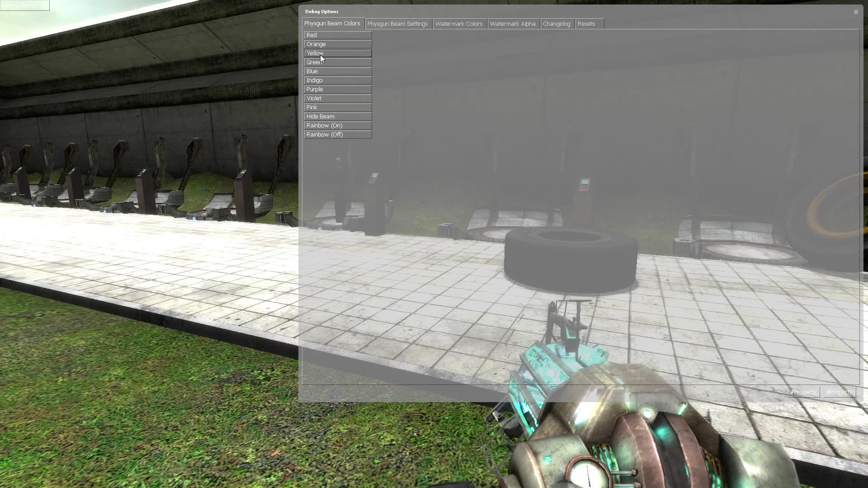
Task: Set the physgun beam to Yellow
Action: point(338,53)
